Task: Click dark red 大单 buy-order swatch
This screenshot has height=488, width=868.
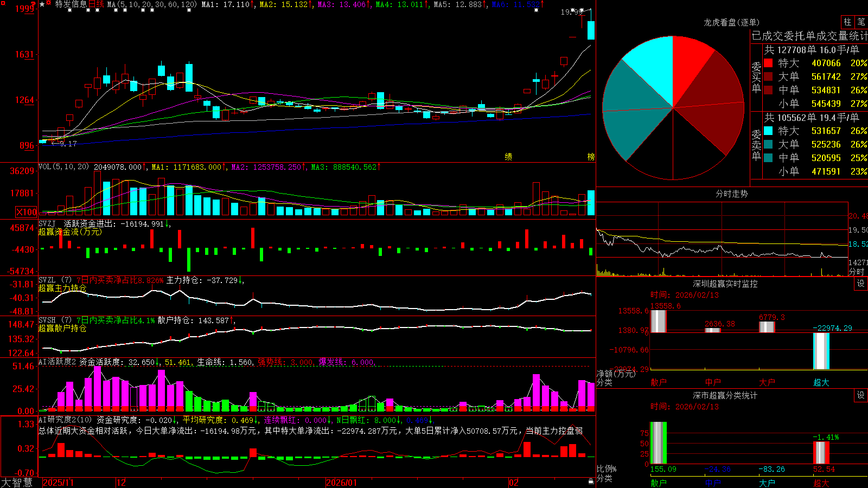Action: click(768, 76)
